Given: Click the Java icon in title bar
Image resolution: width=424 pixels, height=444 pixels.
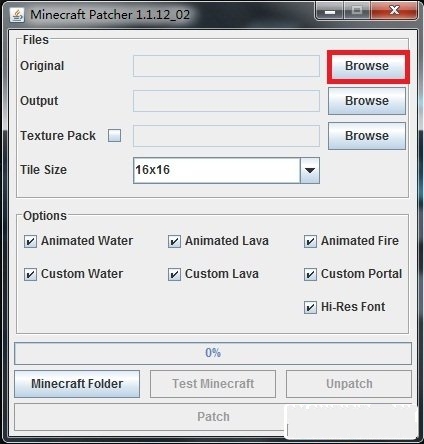Looking at the screenshot, I should coord(17,15).
